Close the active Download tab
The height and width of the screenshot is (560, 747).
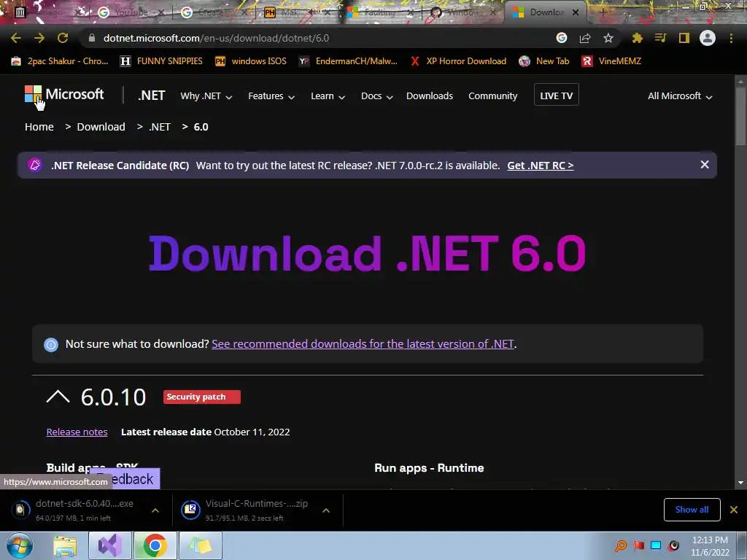point(576,12)
